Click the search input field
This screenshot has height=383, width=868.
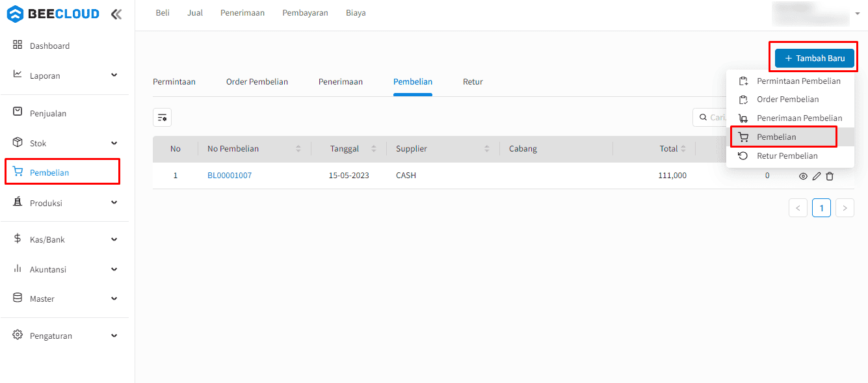pyautogui.click(x=709, y=117)
